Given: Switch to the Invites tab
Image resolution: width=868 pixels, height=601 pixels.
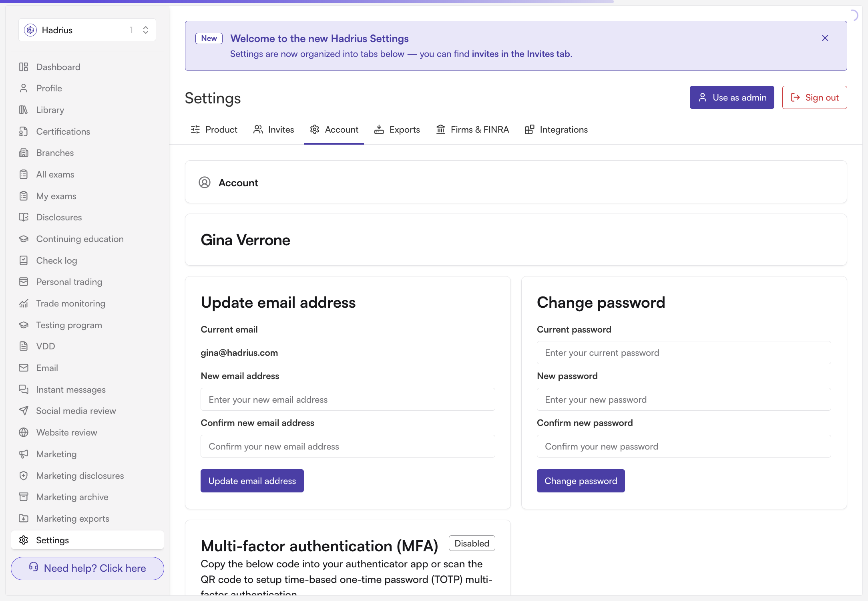Looking at the screenshot, I should tap(274, 129).
